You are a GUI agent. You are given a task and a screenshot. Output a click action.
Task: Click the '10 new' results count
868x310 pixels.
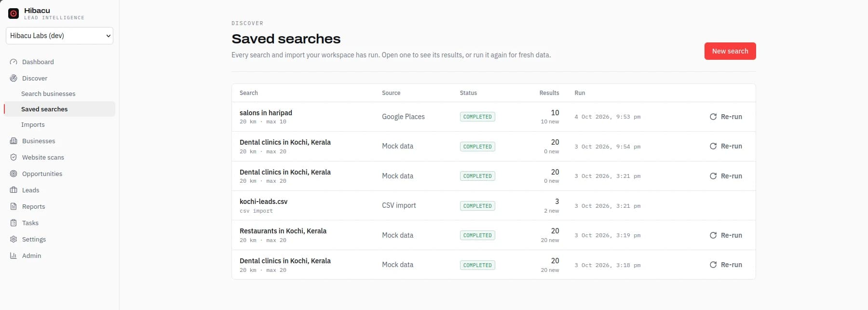tap(550, 121)
